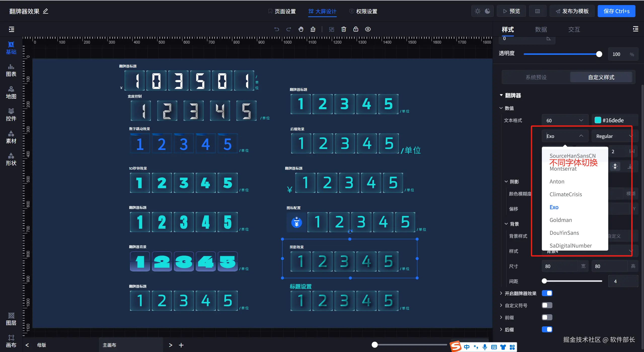The width and height of the screenshot is (644, 352).
Task: Click the lock icon in toolbar
Action: pos(356,29)
